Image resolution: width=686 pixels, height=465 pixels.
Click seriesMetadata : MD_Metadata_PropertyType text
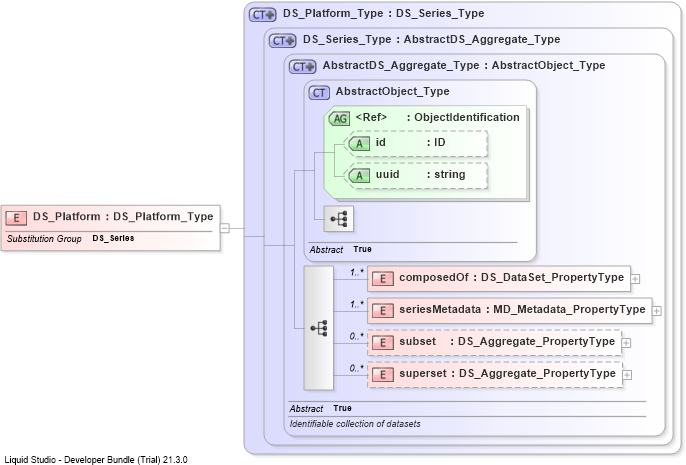tap(522, 309)
